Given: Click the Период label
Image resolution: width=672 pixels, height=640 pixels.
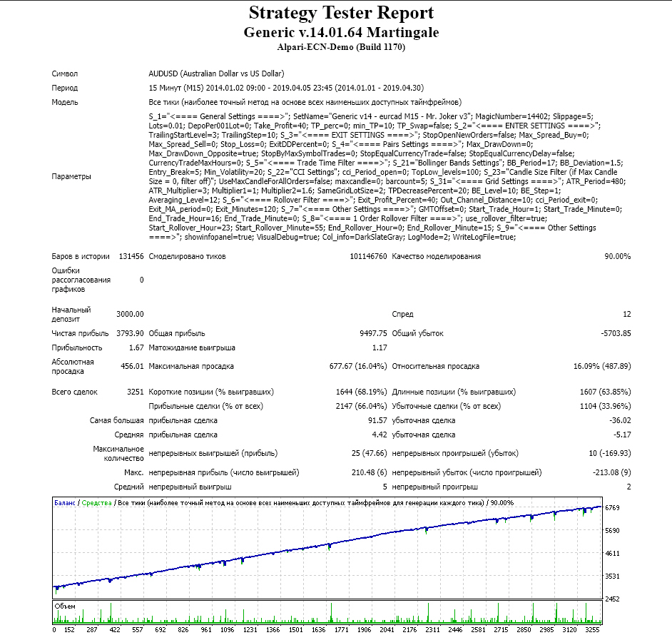Looking at the screenshot, I should pyautogui.click(x=65, y=88).
